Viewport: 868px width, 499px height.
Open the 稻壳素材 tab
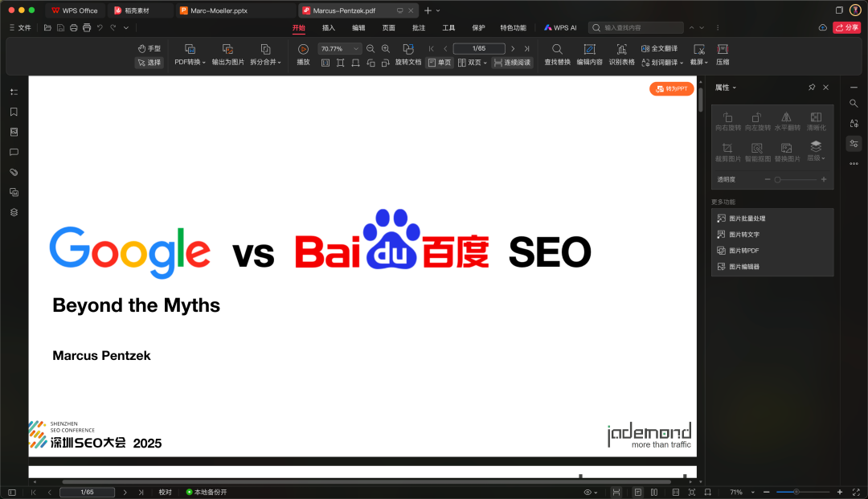pyautogui.click(x=140, y=10)
